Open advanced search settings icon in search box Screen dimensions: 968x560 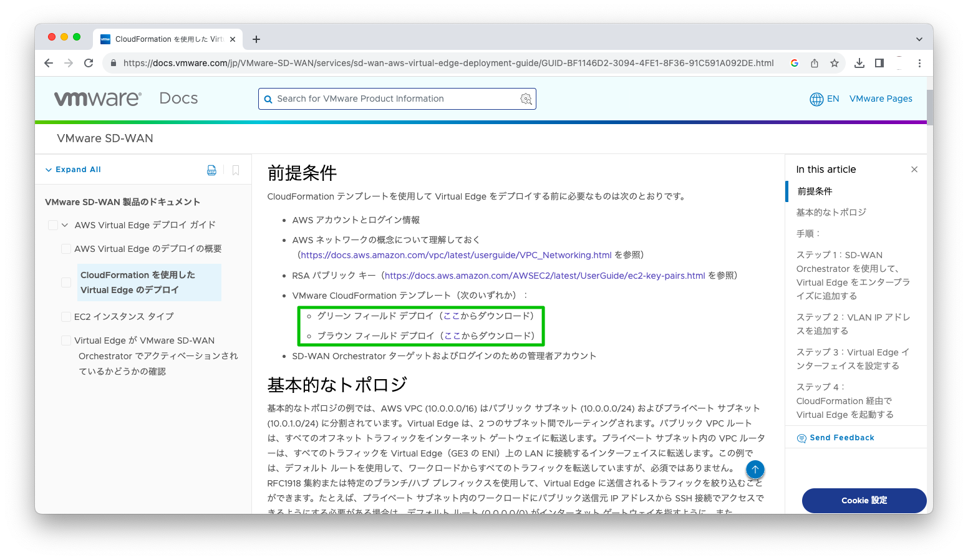526,99
